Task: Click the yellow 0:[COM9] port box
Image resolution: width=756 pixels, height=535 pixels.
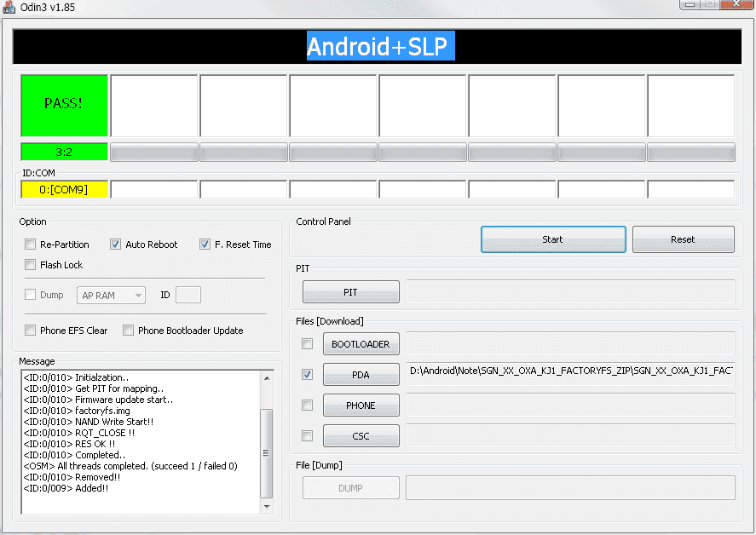Action: click(64, 189)
